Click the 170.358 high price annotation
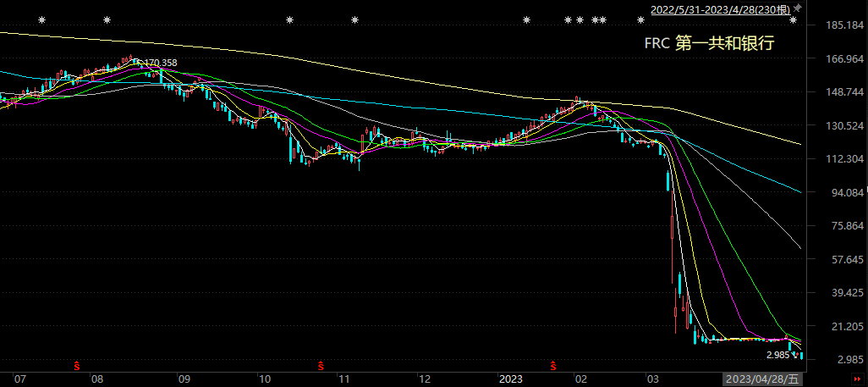The width and height of the screenshot is (868, 387). click(x=161, y=63)
